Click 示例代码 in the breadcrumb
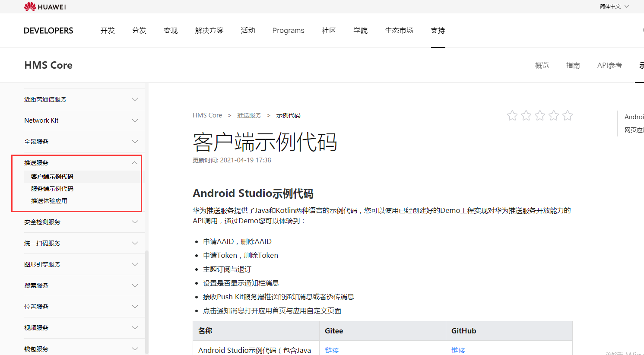The image size is (644, 355). pyautogui.click(x=288, y=115)
